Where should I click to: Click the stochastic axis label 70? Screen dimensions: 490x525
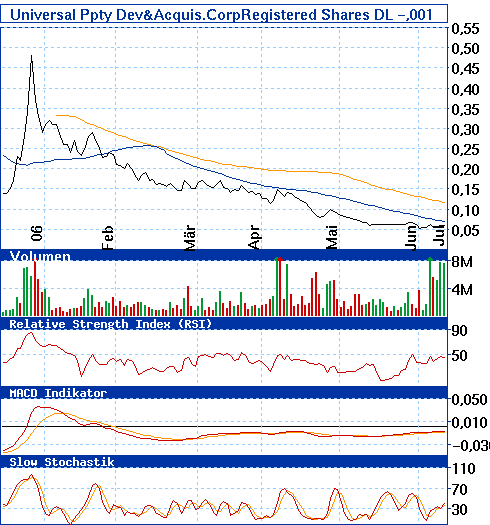(459, 490)
